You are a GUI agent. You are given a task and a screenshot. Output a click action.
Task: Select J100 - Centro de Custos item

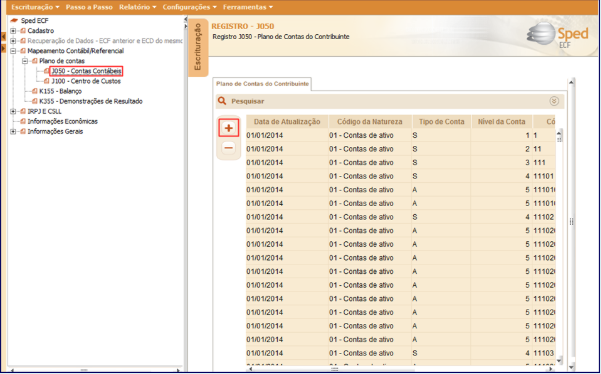point(86,81)
